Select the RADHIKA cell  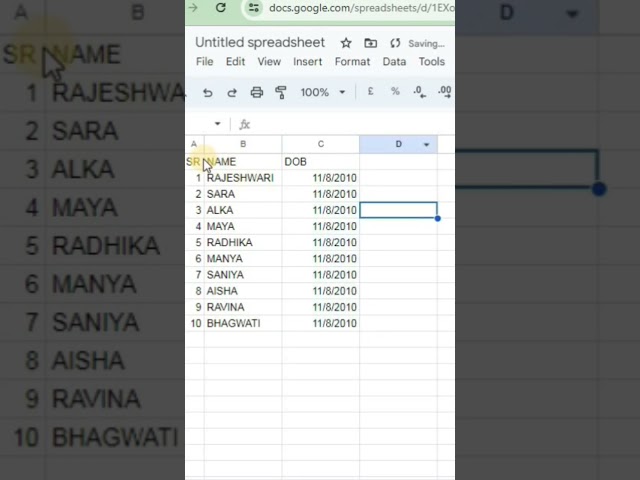243,242
